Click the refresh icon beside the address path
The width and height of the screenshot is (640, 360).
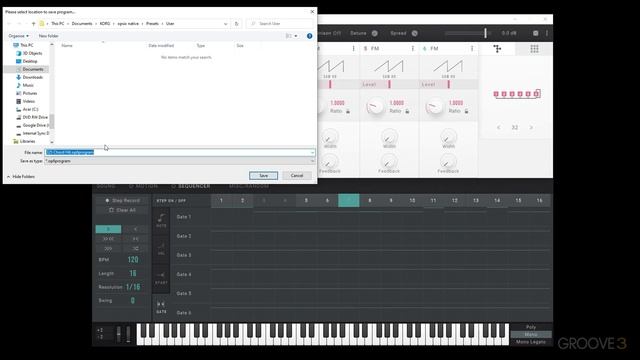point(236,24)
